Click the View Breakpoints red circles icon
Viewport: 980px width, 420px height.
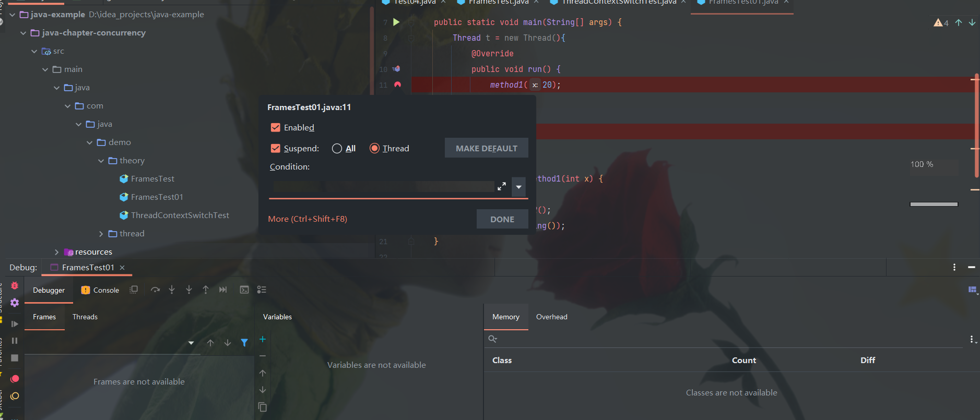(x=15, y=379)
